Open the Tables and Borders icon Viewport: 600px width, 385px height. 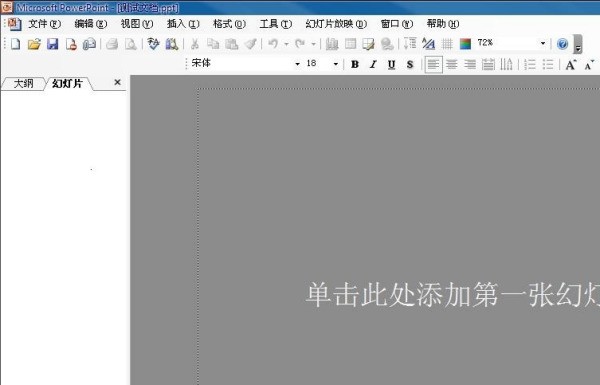[368, 44]
